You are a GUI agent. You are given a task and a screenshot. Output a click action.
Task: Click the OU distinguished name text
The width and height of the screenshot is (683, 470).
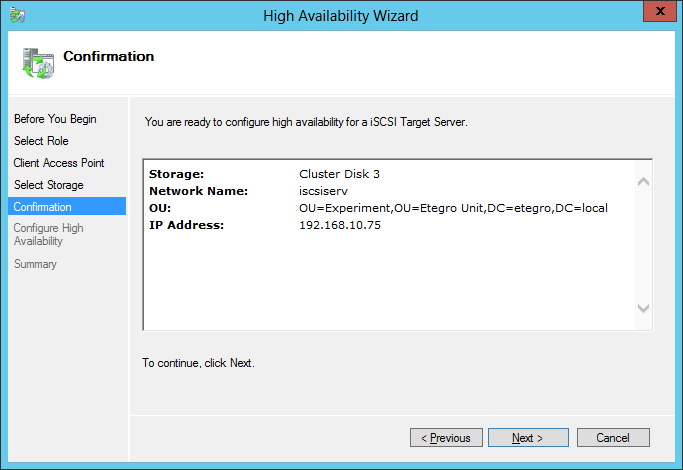453,208
